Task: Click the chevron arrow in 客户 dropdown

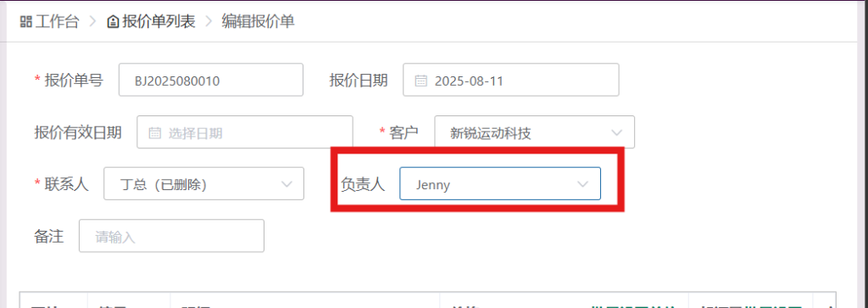Action: (616, 133)
